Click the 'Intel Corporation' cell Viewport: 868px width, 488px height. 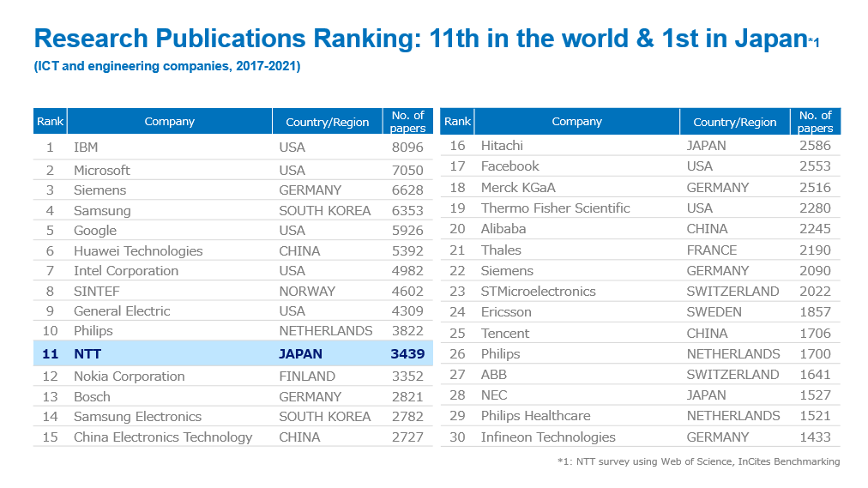(126, 271)
